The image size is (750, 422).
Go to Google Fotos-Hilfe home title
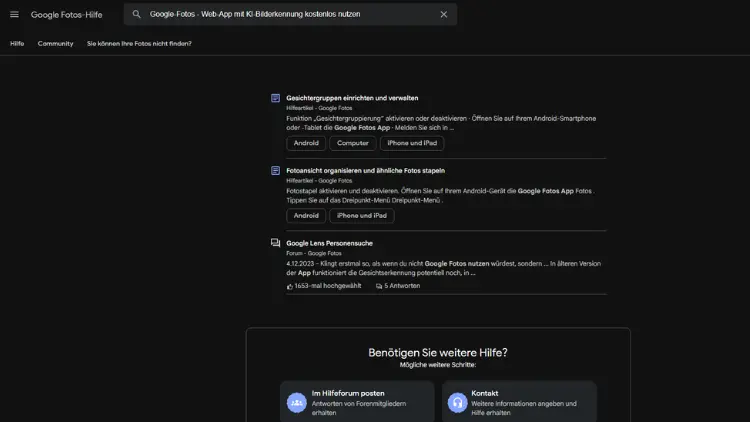coord(66,15)
